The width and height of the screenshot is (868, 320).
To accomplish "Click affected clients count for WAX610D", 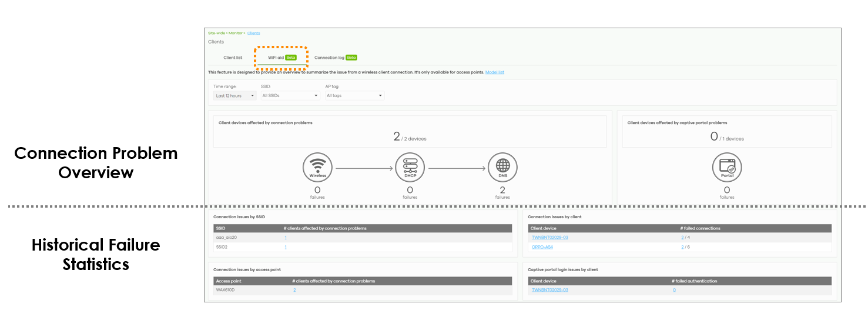I will (294, 290).
